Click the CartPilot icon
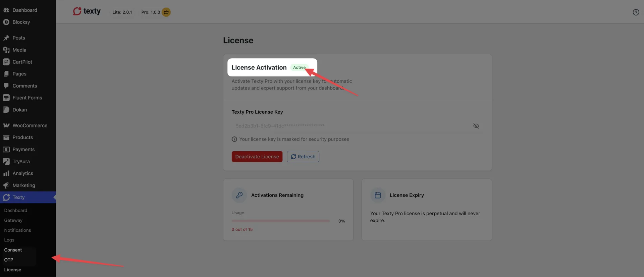The height and width of the screenshot is (277, 644). (x=6, y=62)
